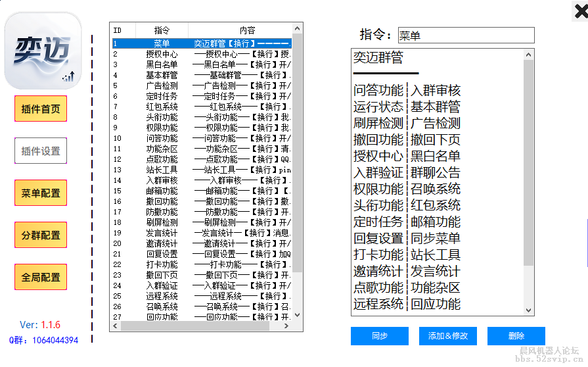The width and height of the screenshot is (588, 367).
Task: Close the window with the X icon
Action: (581, 11)
